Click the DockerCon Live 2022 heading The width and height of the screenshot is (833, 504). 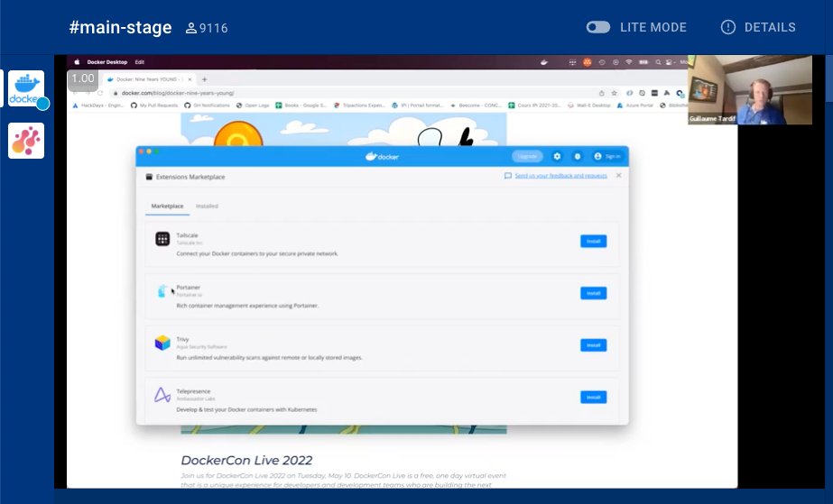[246, 460]
